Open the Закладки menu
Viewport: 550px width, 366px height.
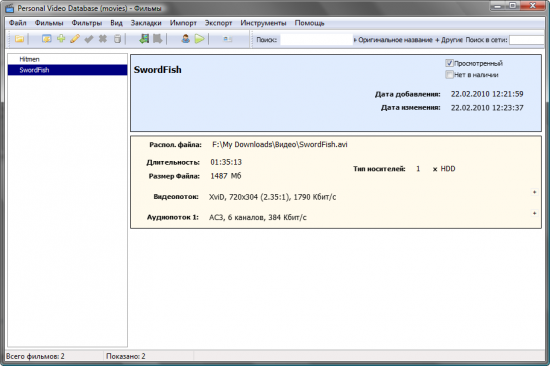click(146, 23)
